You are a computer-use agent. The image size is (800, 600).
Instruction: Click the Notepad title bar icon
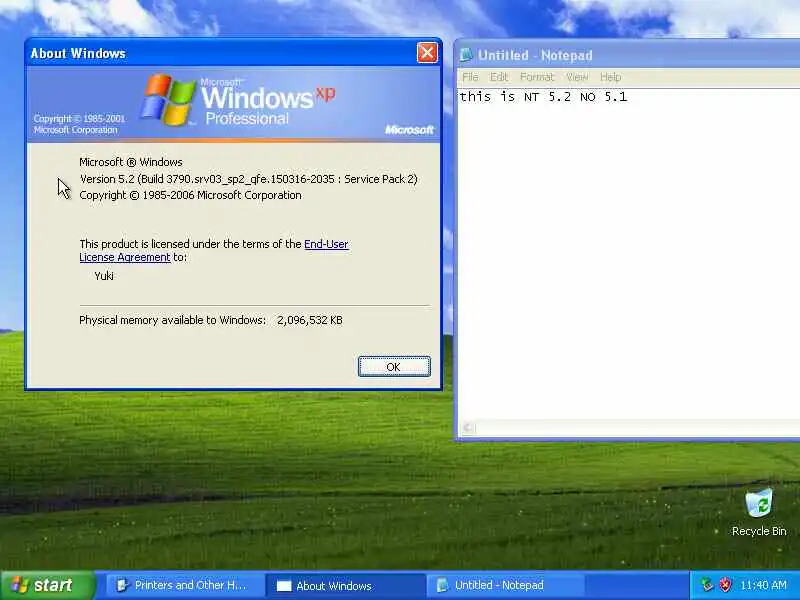(x=466, y=55)
